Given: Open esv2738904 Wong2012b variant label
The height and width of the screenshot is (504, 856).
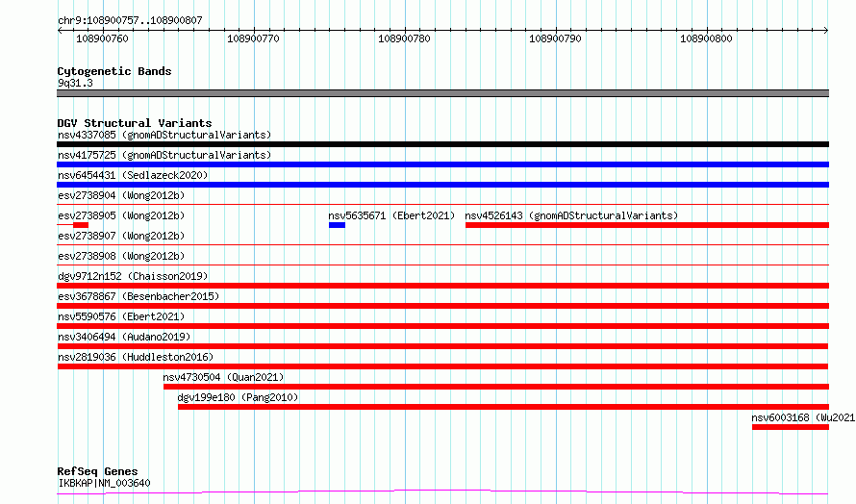Looking at the screenshot, I should (x=121, y=195).
